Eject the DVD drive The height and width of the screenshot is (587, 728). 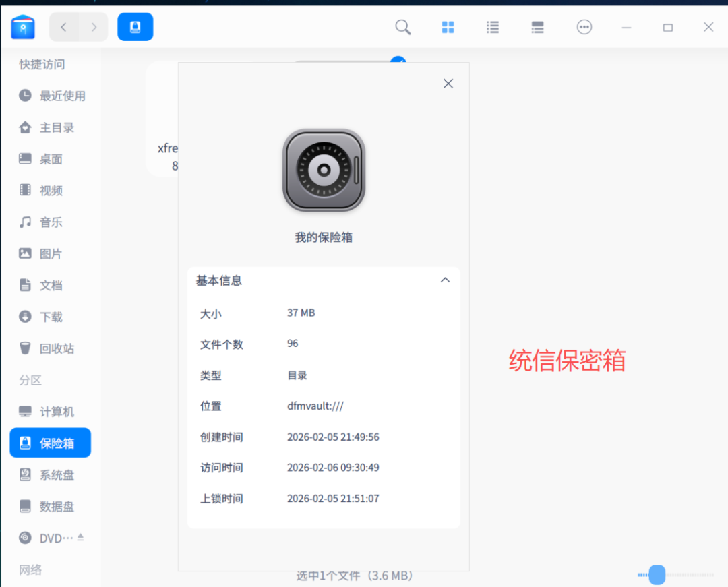coord(81,537)
